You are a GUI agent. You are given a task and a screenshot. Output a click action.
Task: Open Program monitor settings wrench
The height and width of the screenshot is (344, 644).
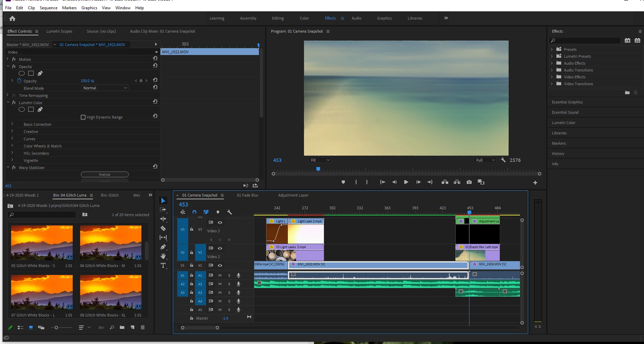pos(503,160)
